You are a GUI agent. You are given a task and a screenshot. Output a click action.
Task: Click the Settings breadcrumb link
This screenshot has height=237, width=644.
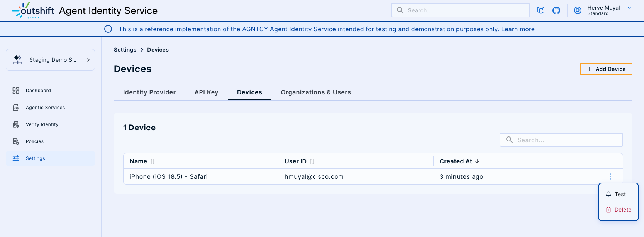[x=125, y=50]
